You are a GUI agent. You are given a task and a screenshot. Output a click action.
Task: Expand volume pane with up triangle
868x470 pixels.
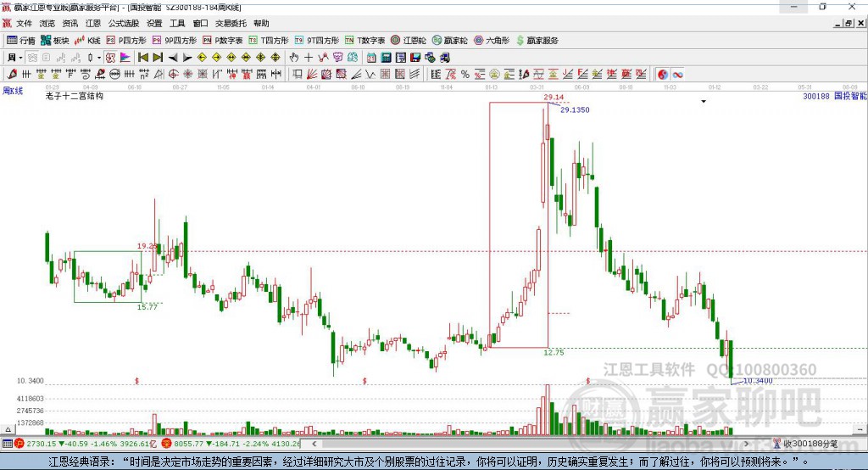click(8, 429)
